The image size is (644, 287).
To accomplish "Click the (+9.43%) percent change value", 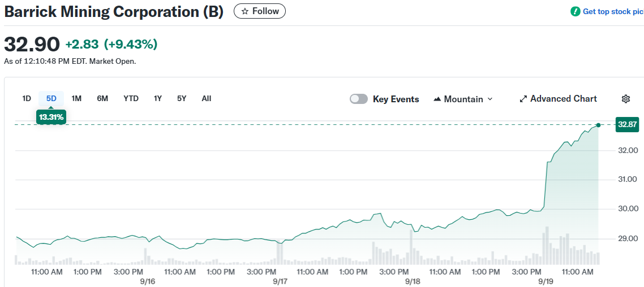I will [131, 44].
